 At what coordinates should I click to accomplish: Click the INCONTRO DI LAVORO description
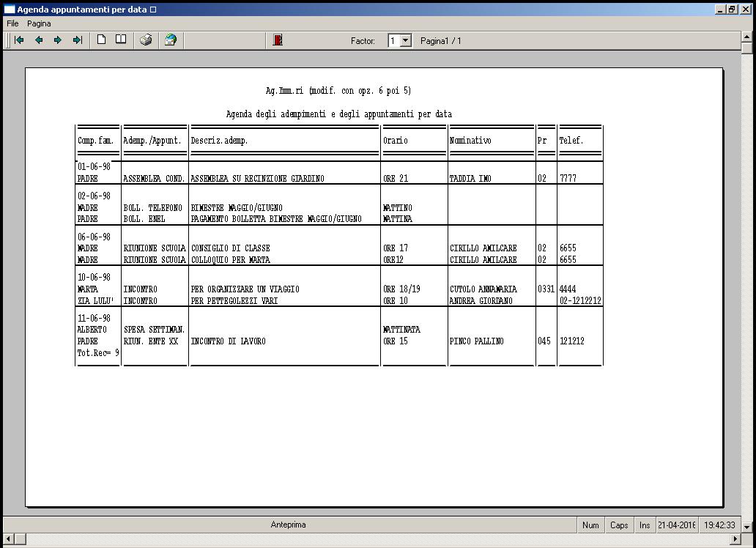tap(228, 341)
